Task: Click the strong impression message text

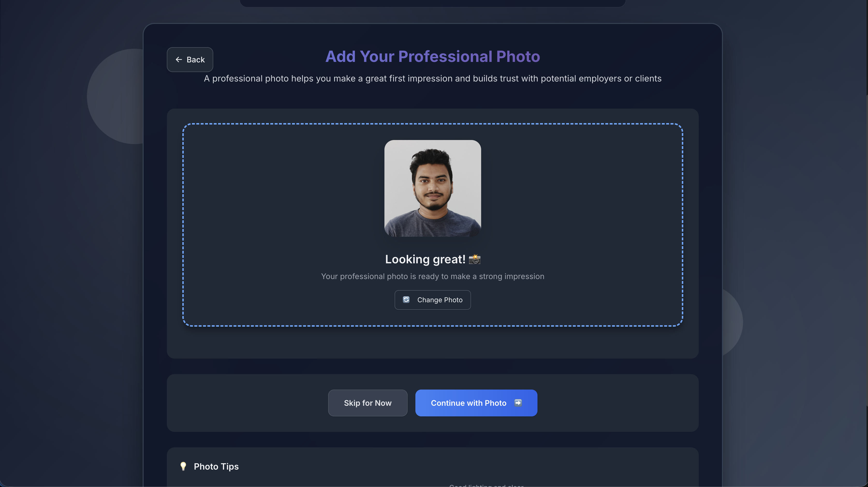Action: (433, 276)
